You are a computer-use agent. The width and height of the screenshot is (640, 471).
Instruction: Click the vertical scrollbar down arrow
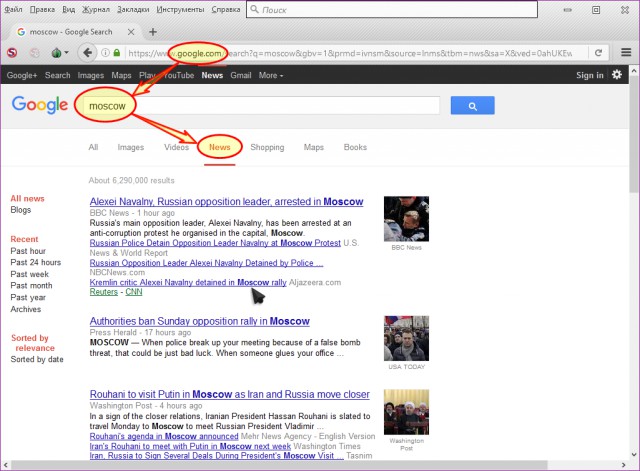pyautogui.click(x=634, y=454)
